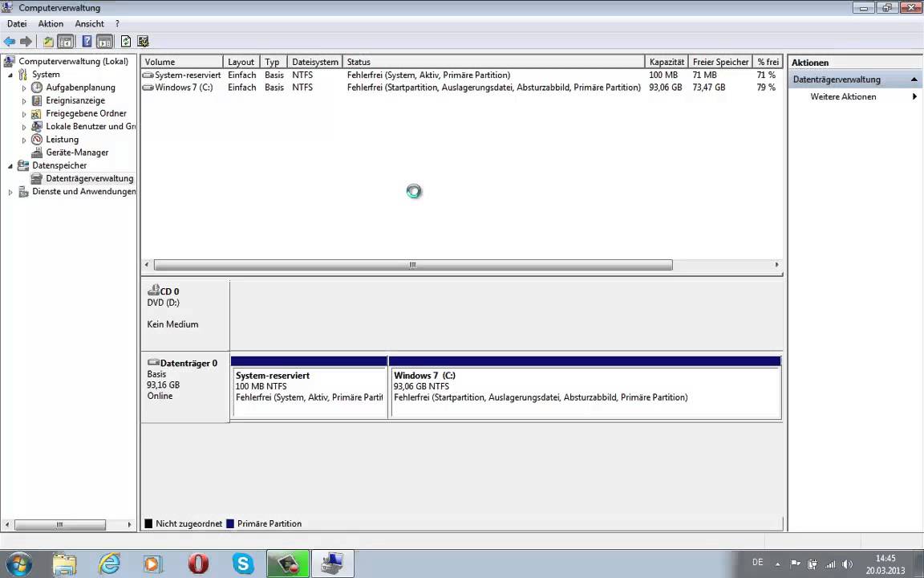Click the Leistung icon in tree
924x578 pixels.
tap(37, 139)
